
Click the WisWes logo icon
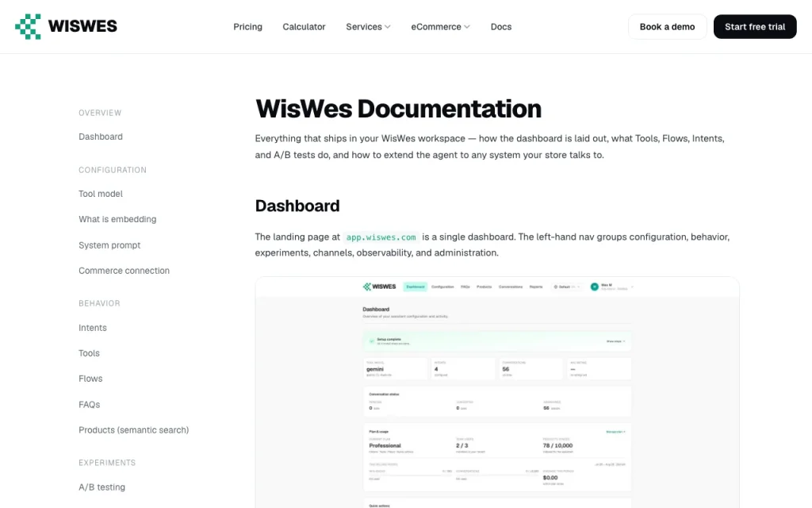click(x=28, y=26)
